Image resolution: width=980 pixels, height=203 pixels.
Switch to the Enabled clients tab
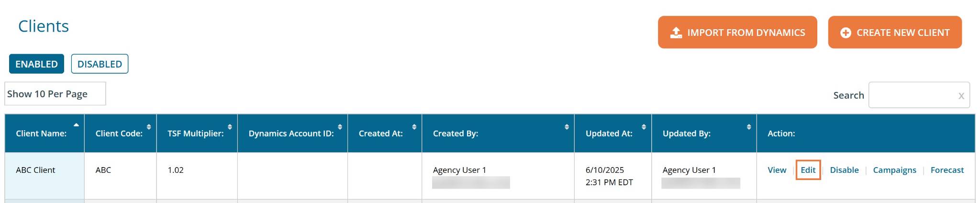click(x=36, y=64)
